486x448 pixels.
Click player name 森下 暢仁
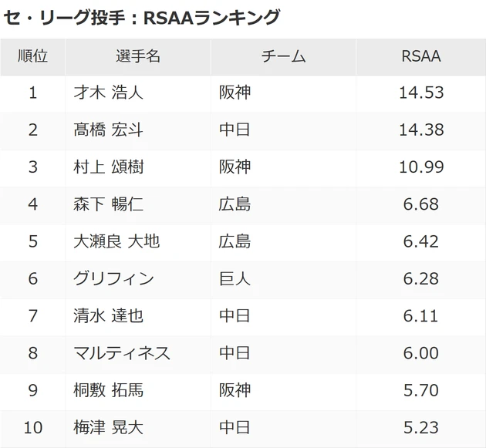pos(109,204)
